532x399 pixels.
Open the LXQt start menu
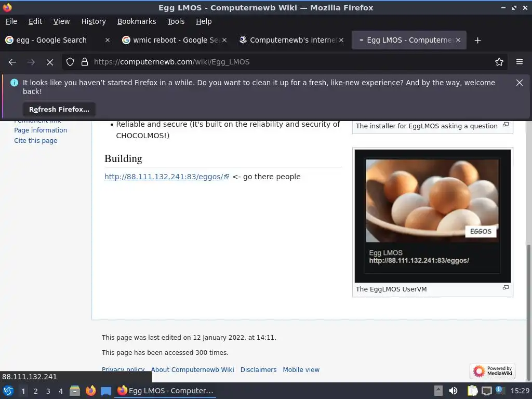point(8,391)
